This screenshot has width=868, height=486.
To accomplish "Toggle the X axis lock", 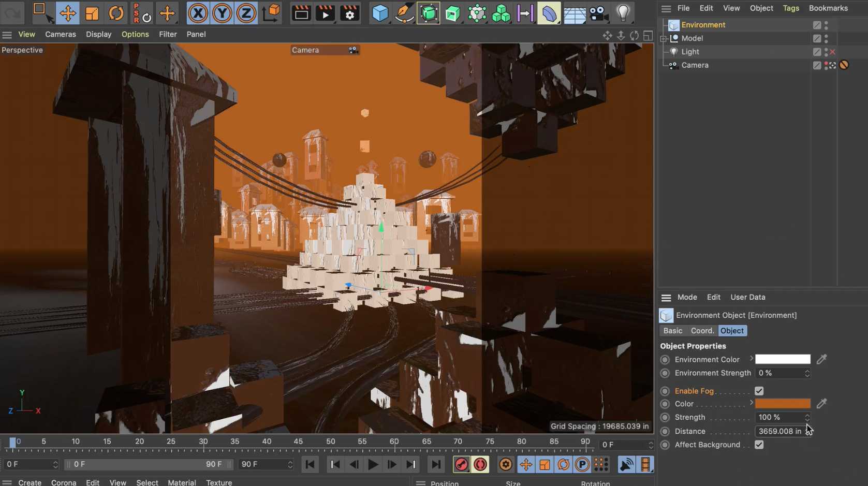I will pyautogui.click(x=198, y=13).
